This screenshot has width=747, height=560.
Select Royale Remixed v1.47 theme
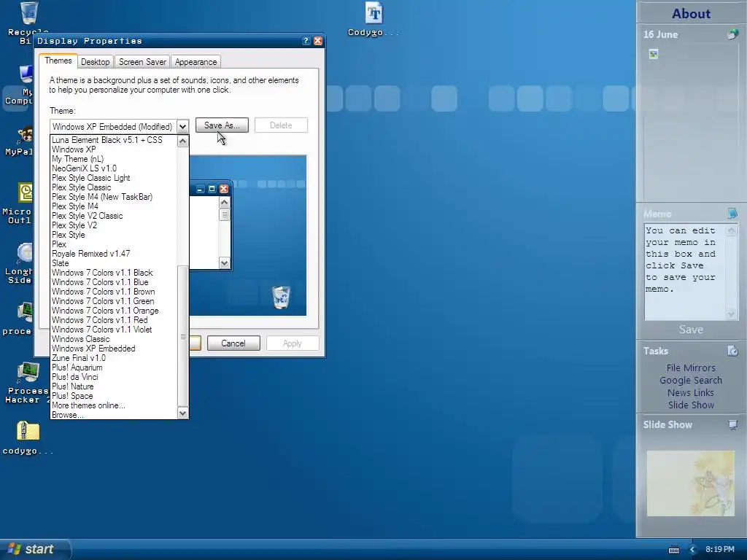tap(113, 254)
